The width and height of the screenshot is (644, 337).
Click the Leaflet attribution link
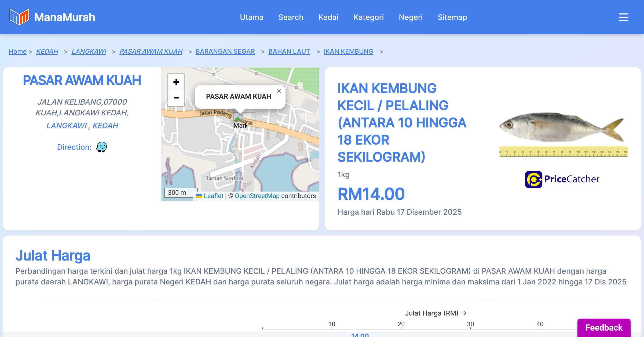pyautogui.click(x=213, y=196)
